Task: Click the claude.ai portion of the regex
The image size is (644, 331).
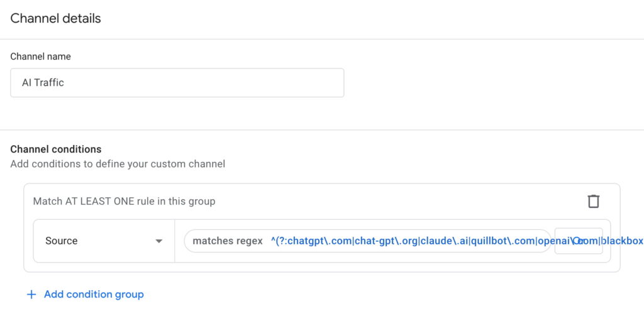Action: [445, 241]
